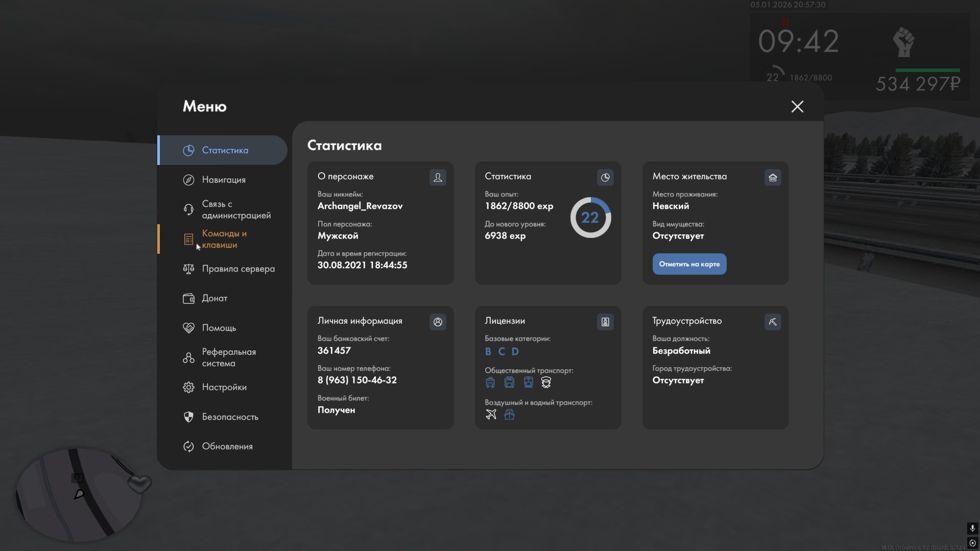Image resolution: width=980 pixels, height=551 pixels.
Task: Click the shield icon beside Безопасность
Action: pyautogui.click(x=188, y=417)
